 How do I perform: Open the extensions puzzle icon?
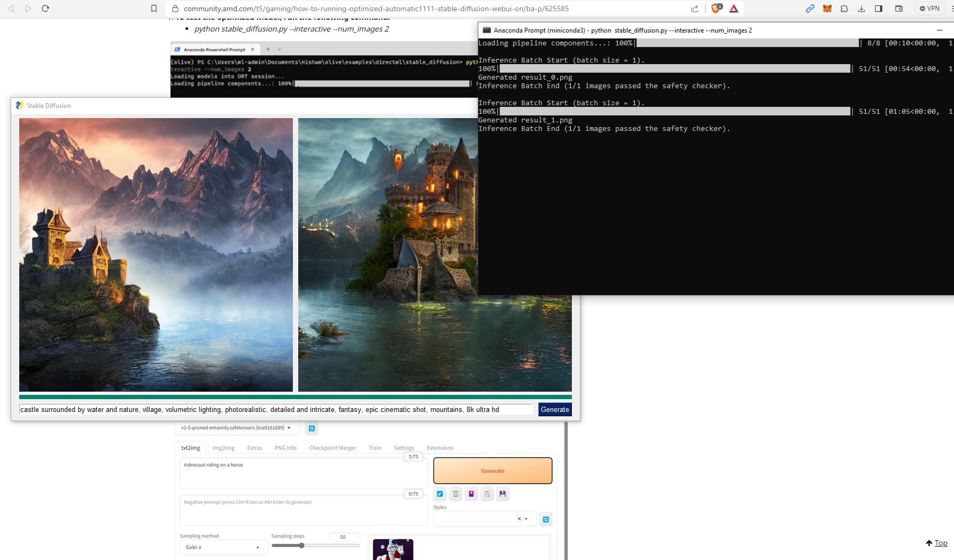844,9
